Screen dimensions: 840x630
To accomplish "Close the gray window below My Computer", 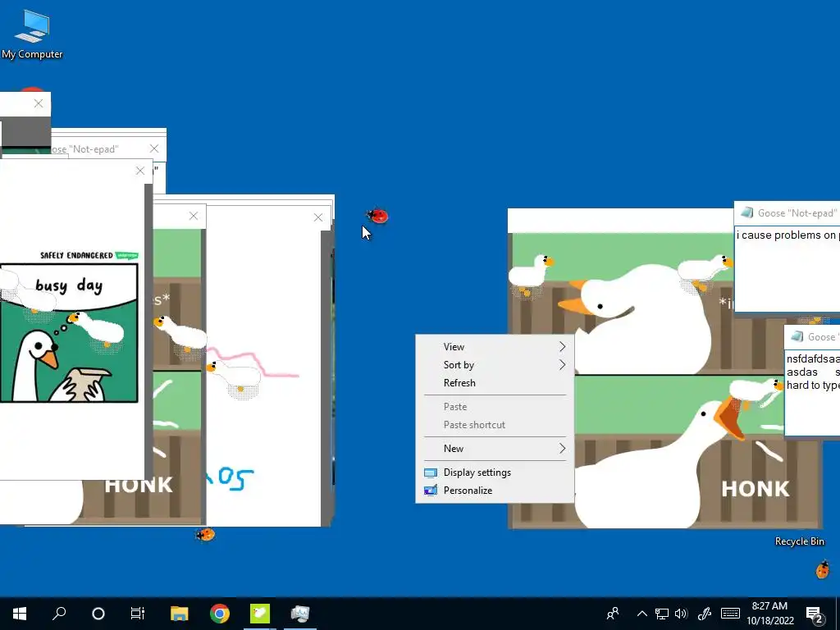I will pyautogui.click(x=39, y=104).
